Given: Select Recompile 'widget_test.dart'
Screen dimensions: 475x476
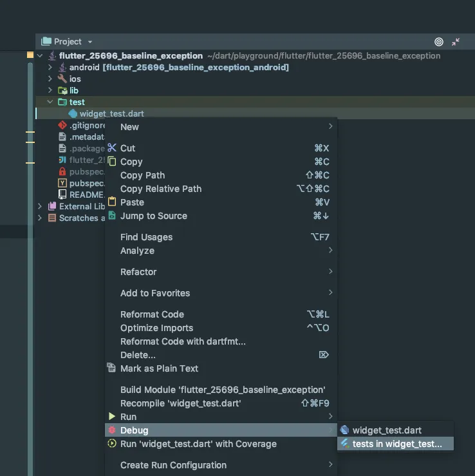Looking at the screenshot, I should click(221, 403).
